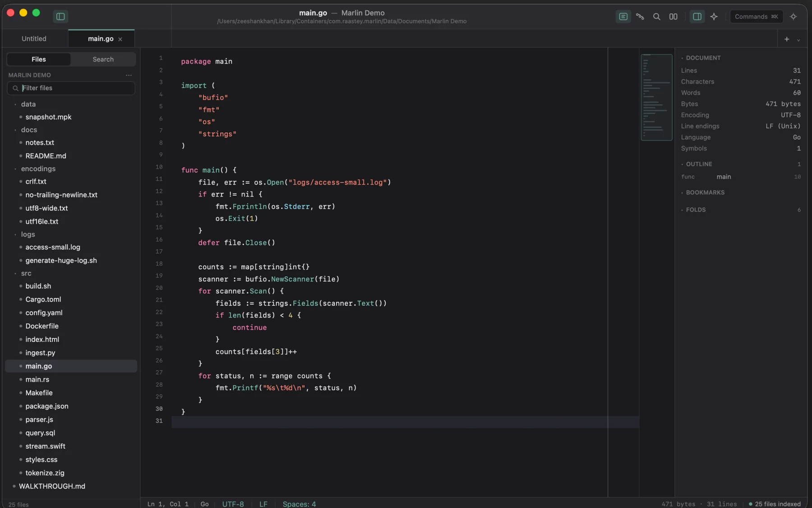Collapse the DOCUMENT inspector section

(x=701, y=58)
